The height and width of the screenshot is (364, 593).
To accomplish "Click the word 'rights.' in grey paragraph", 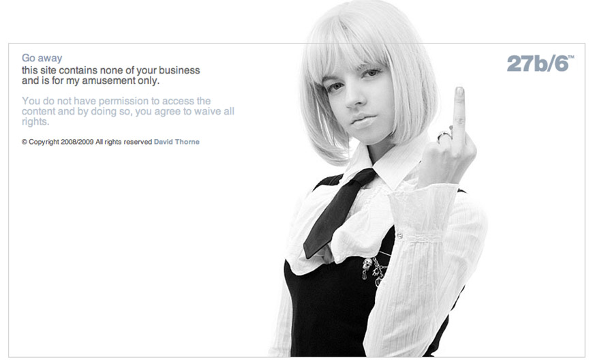I will pos(35,121).
